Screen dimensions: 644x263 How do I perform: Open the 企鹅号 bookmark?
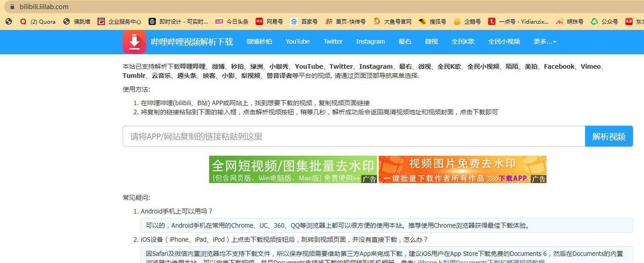[x=467, y=22]
